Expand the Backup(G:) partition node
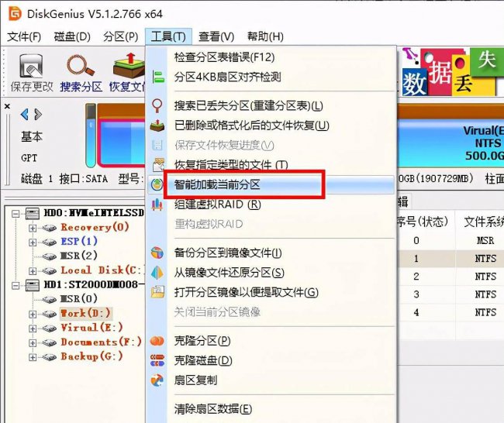504x423 pixels. tap(33, 357)
